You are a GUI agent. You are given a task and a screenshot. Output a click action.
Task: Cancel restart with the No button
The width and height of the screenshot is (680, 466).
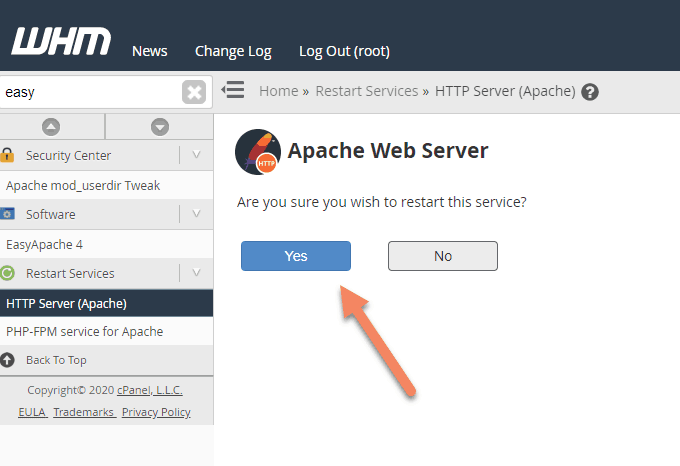pos(443,256)
